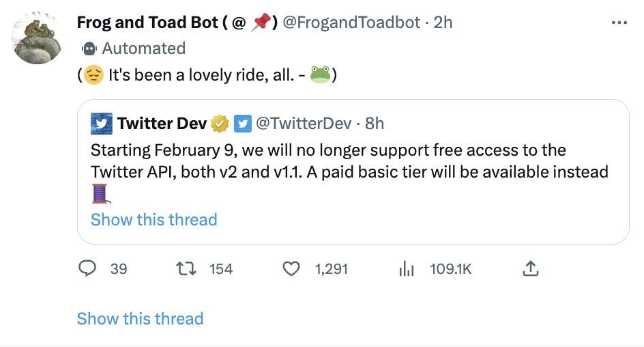
Task: Click the Automated account label
Action: [x=143, y=48]
